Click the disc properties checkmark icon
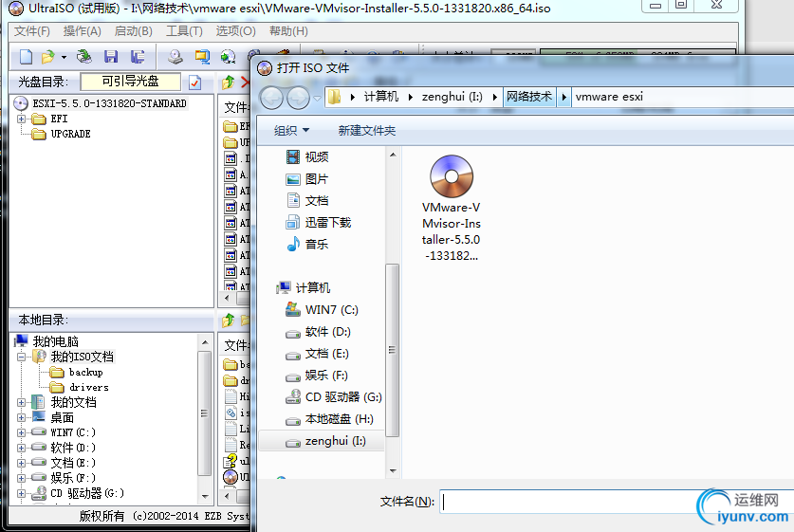794x532 pixels. 195,82
